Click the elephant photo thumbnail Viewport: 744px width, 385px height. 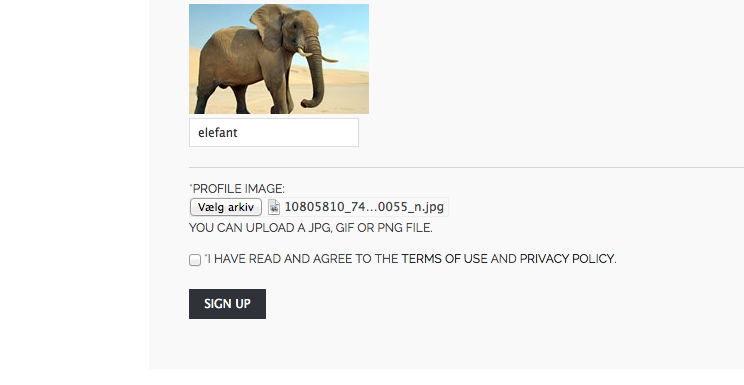tap(279, 59)
